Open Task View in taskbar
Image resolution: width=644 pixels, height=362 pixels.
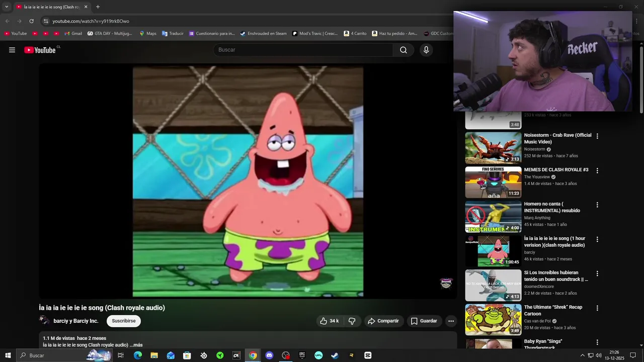[121, 355]
